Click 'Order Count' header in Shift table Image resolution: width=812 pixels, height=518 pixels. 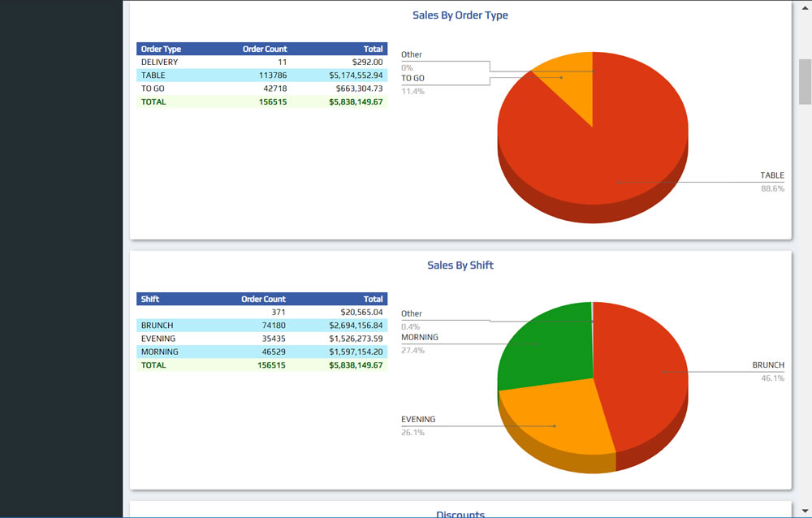coord(263,299)
